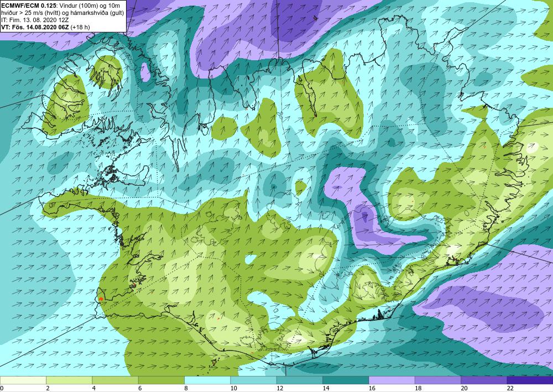Click the '10' label under the color scale

tap(233, 388)
